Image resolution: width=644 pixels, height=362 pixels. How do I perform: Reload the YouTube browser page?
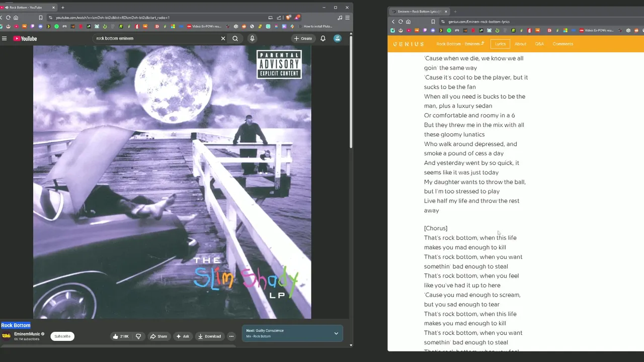coord(8,18)
